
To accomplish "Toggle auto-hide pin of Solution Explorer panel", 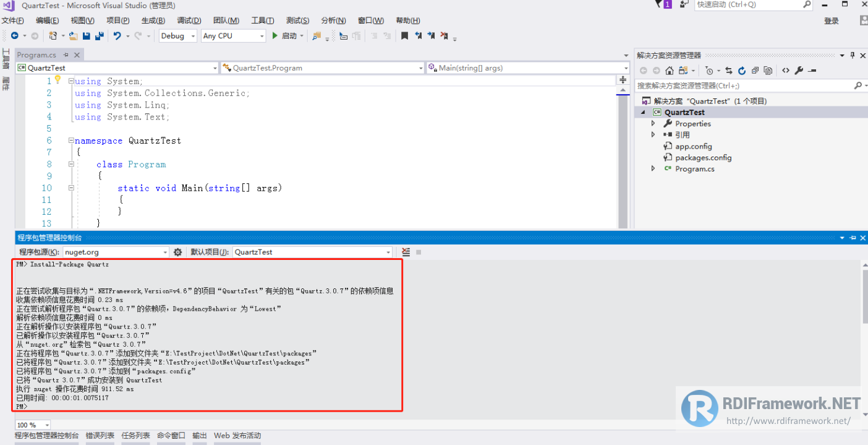I will click(x=852, y=55).
